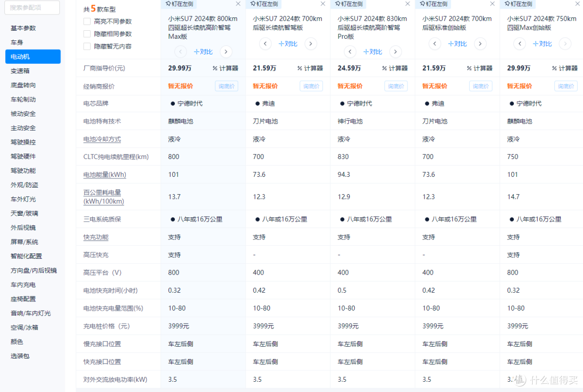Add the 700km 后驱标准创始版 to comparison
Image resolution: width=583 pixels, height=392 pixels.
tap(457, 44)
